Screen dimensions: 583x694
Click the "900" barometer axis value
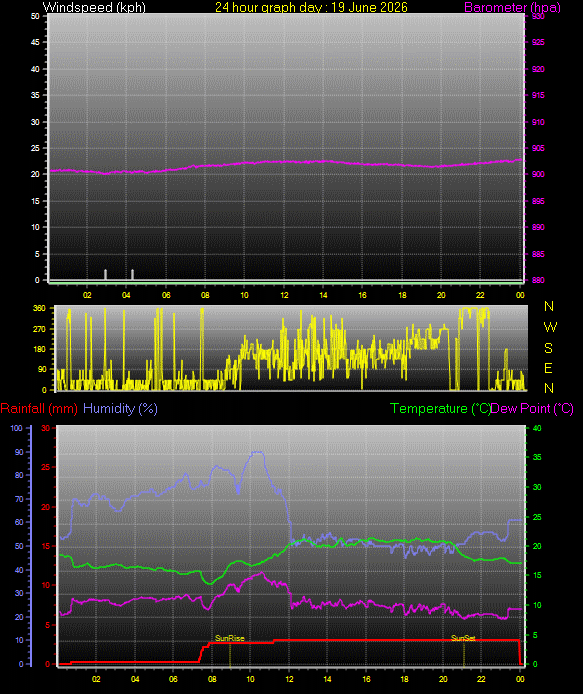(x=538, y=174)
